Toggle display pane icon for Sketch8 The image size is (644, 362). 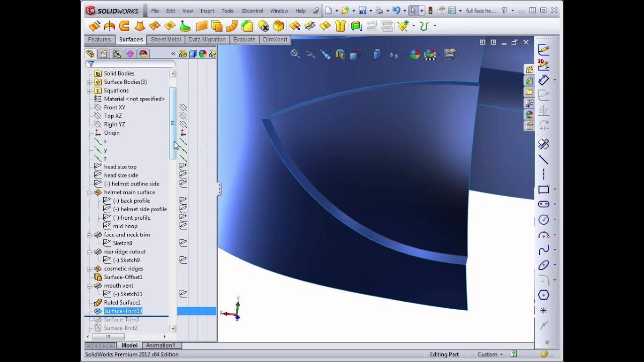[183, 243]
